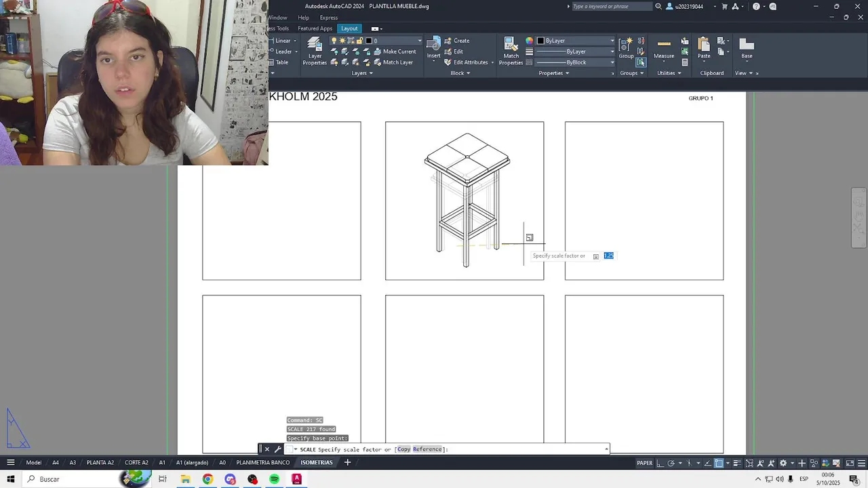Image resolution: width=868 pixels, height=488 pixels.
Task: Click the scale factor dynamic input field
Action: [608, 256]
